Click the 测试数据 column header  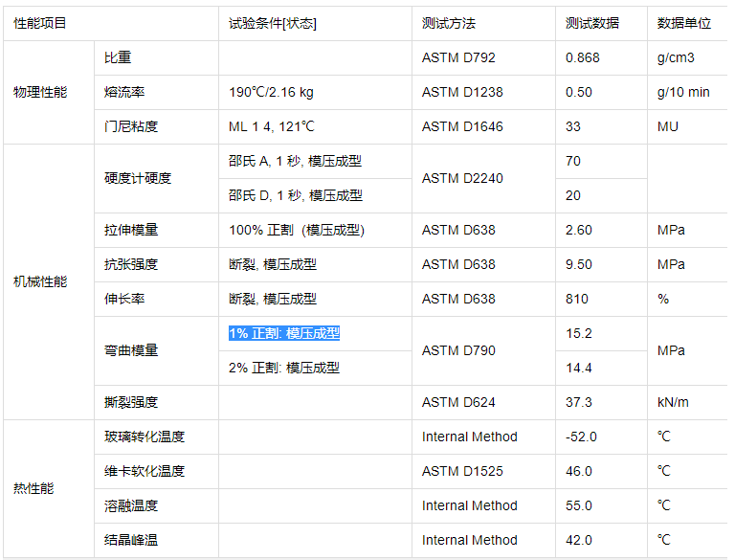(x=591, y=23)
